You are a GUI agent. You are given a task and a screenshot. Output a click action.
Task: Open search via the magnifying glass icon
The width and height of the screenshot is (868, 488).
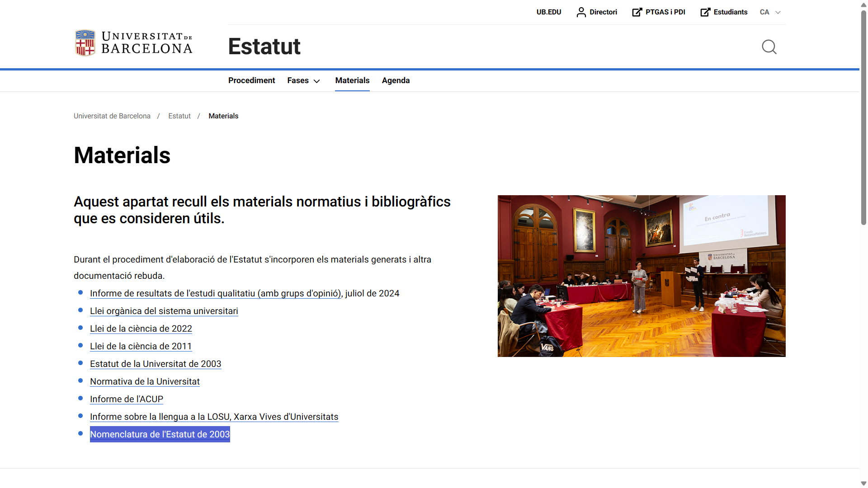[x=769, y=47]
